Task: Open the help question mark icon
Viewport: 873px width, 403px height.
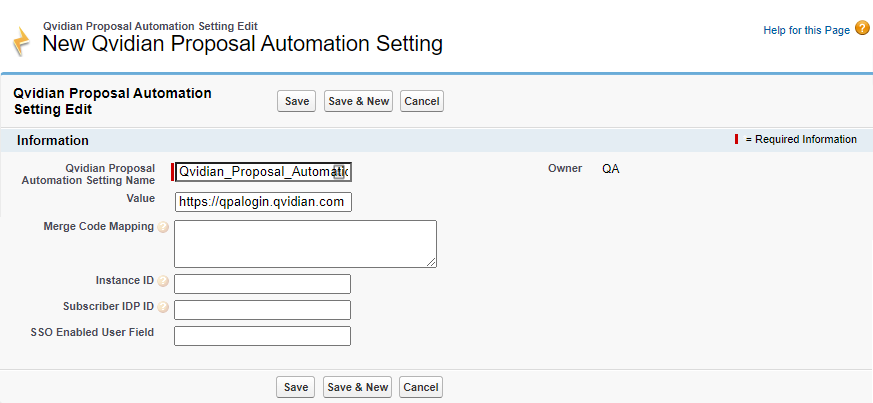Action: pyautogui.click(x=862, y=28)
